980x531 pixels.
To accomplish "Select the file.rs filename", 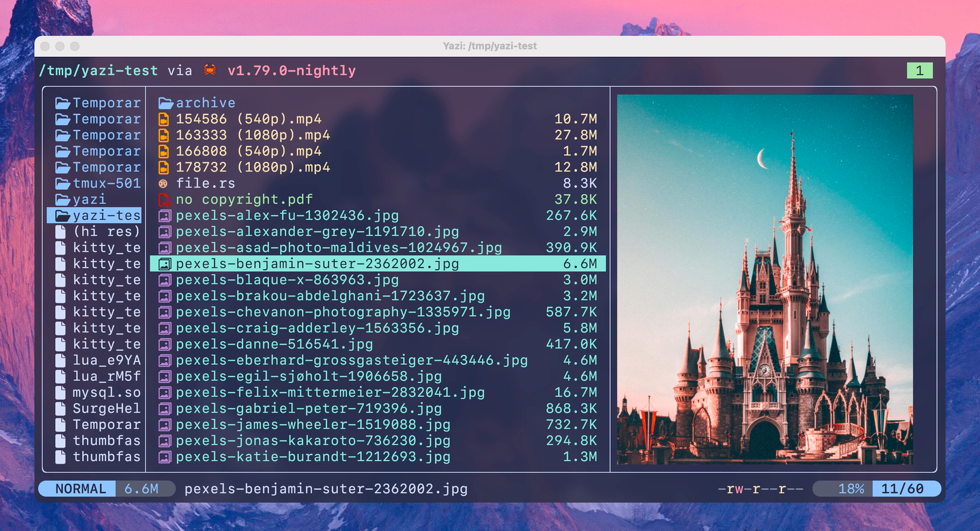I will click(206, 183).
